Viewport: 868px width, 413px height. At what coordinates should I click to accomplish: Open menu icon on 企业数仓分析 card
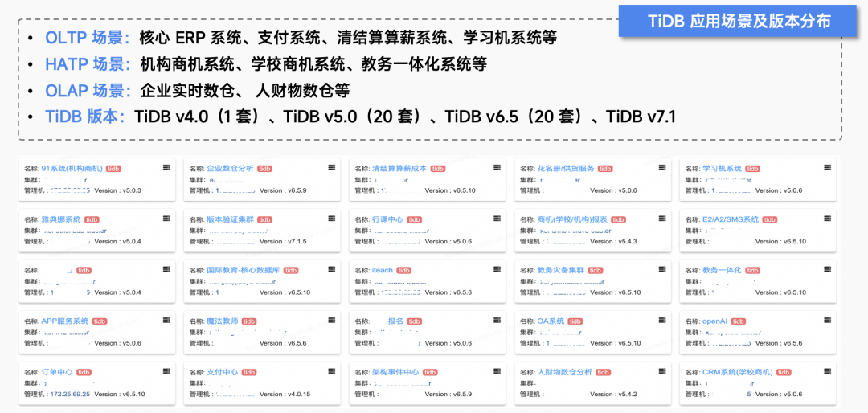(x=331, y=167)
